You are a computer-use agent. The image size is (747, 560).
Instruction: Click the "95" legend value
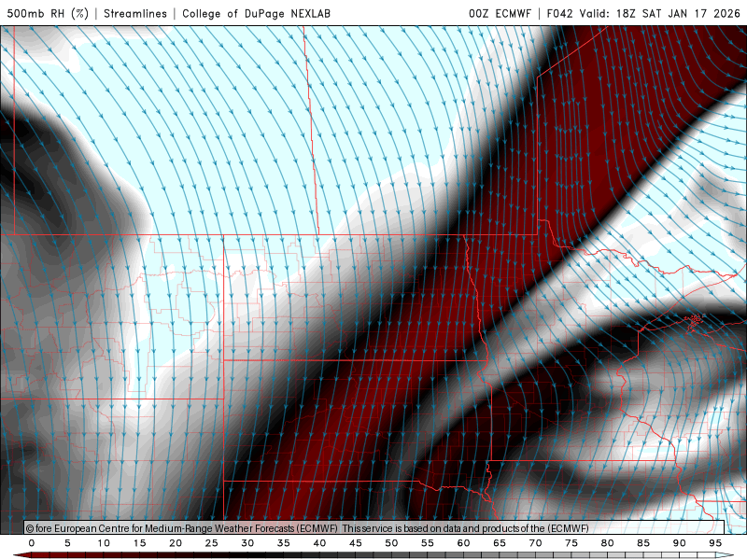click(x=715, y=543)
